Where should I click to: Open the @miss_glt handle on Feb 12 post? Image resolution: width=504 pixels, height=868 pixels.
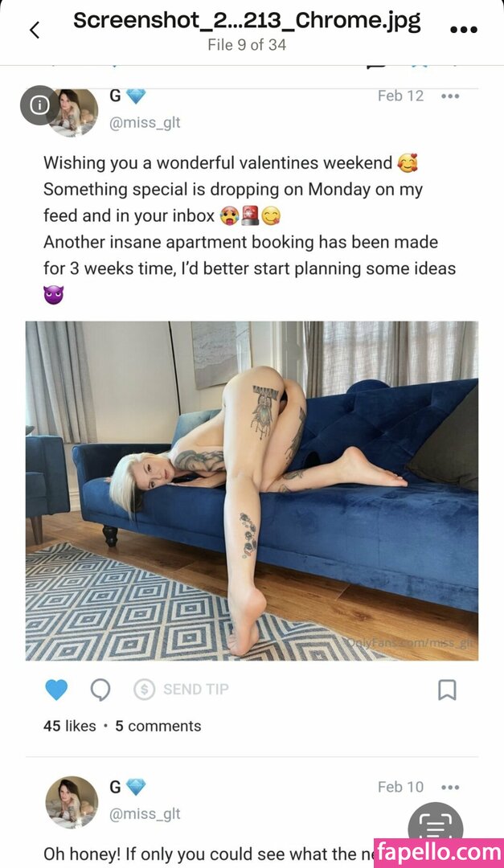point(145,122)
